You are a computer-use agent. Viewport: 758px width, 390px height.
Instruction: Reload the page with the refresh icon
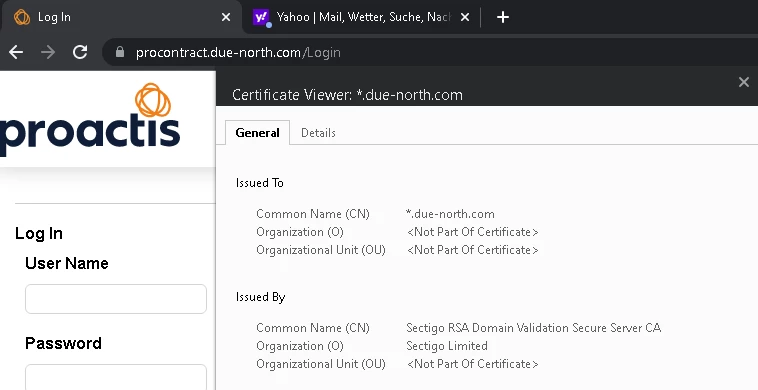80,52
